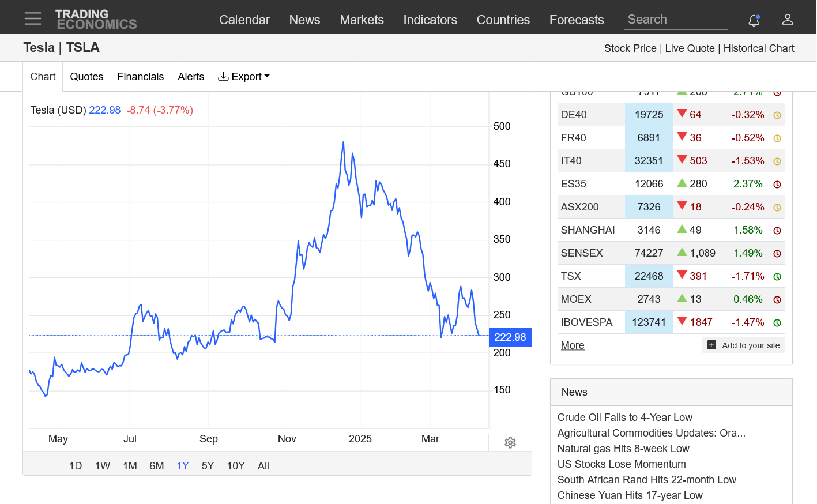The height and width of the screenshot is (504, 817).
Task: Open the user account icon
Action: coord(788,20)
